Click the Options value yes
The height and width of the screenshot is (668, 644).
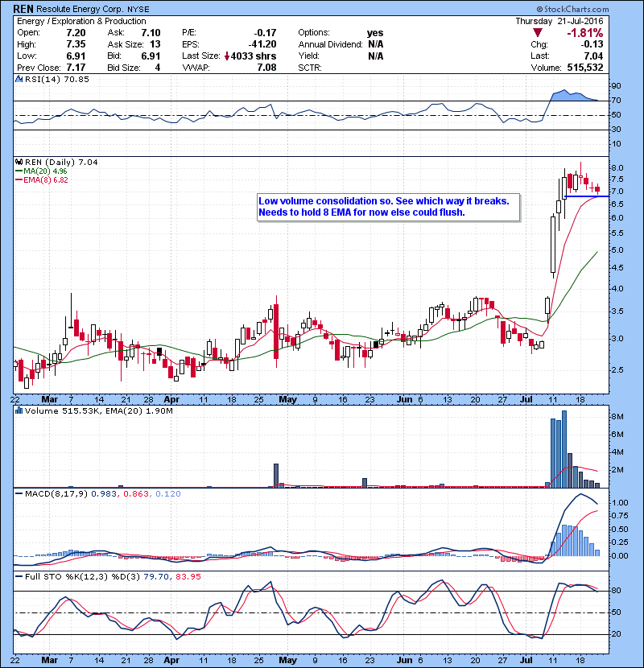pyautogui.click(x=375, y=33)
